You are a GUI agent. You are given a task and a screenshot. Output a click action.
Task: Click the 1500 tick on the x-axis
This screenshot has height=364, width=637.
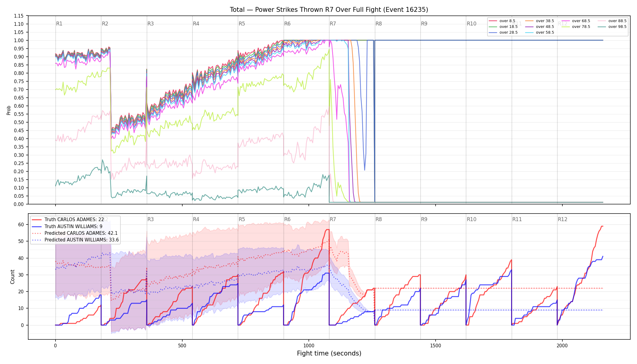click(436, 345)
